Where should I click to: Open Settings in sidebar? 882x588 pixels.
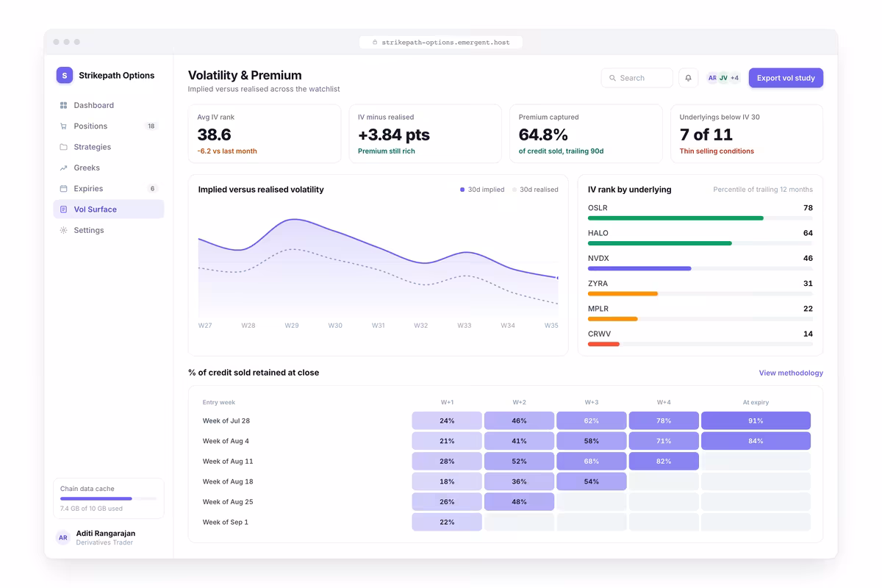109,230
